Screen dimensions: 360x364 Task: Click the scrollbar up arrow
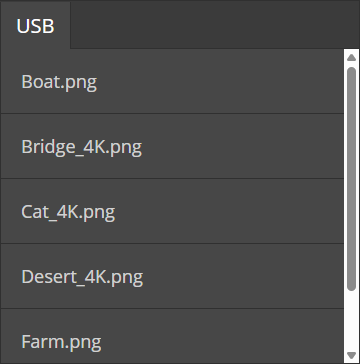pos(351,58)
